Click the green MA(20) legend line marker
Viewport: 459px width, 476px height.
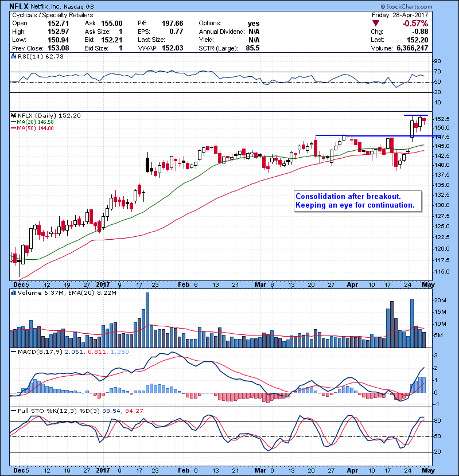point(13,122)
